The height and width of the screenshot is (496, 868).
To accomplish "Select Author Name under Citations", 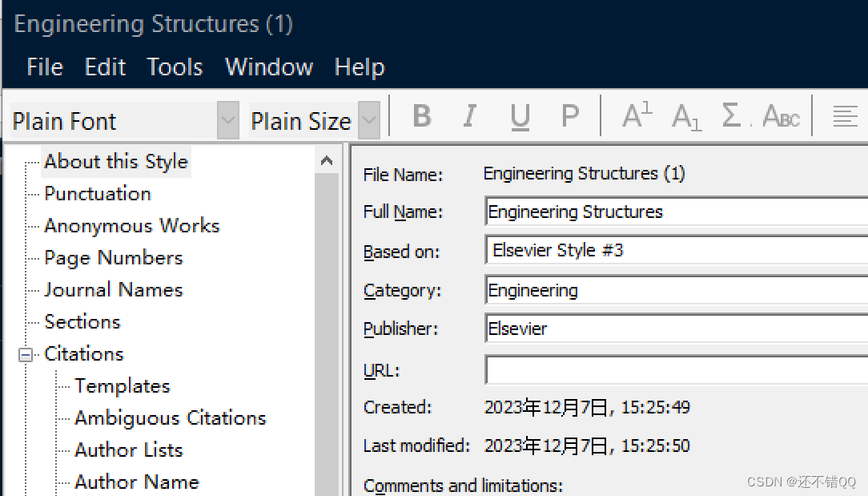I will 137,482.
